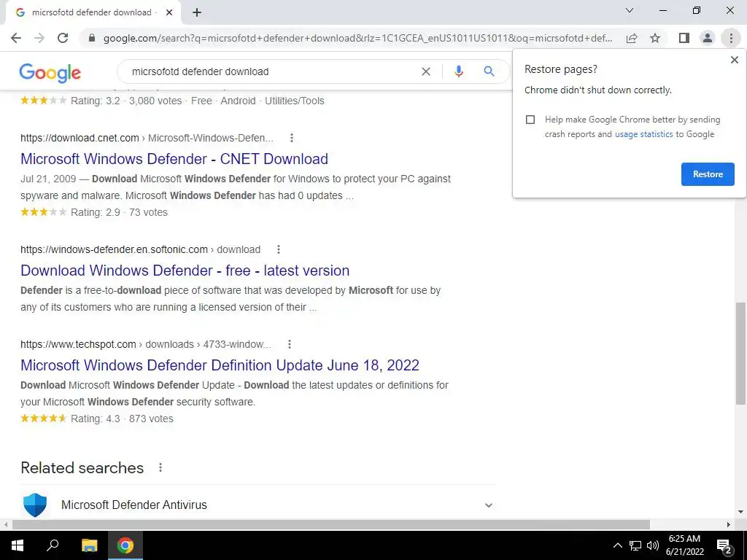This screenshot has width=747, height=560.
Task: Click vertical page scrollbar thumb
Action: (x=741, y=353)
